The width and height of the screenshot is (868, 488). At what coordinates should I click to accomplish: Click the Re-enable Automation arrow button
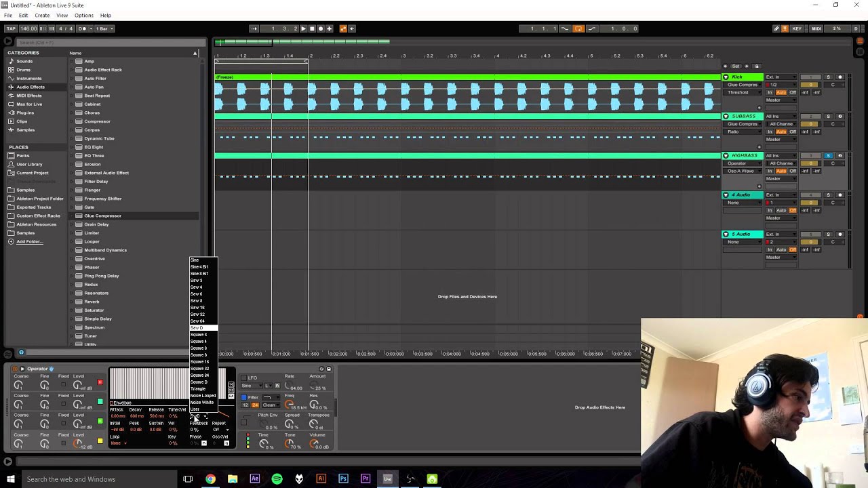[x=353, y=28]
